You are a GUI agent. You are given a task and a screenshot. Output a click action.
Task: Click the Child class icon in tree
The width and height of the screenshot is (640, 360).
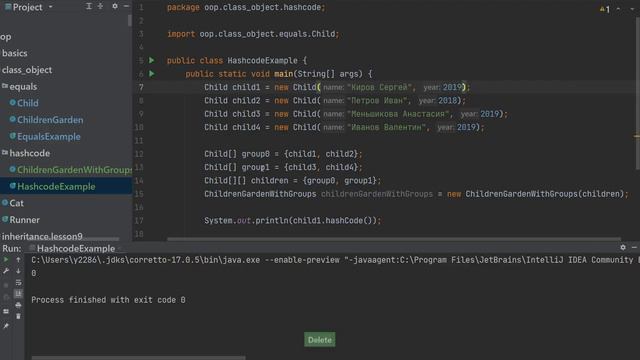[13, 102]
